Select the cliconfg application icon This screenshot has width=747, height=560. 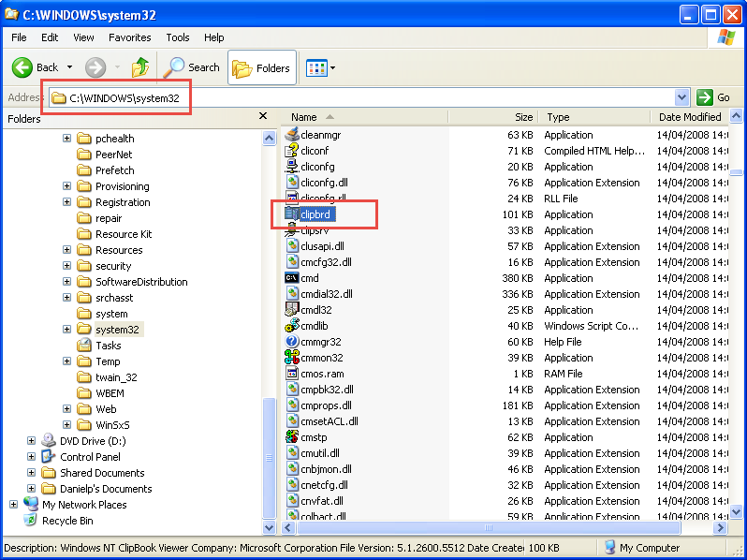[x=291, y=167]
